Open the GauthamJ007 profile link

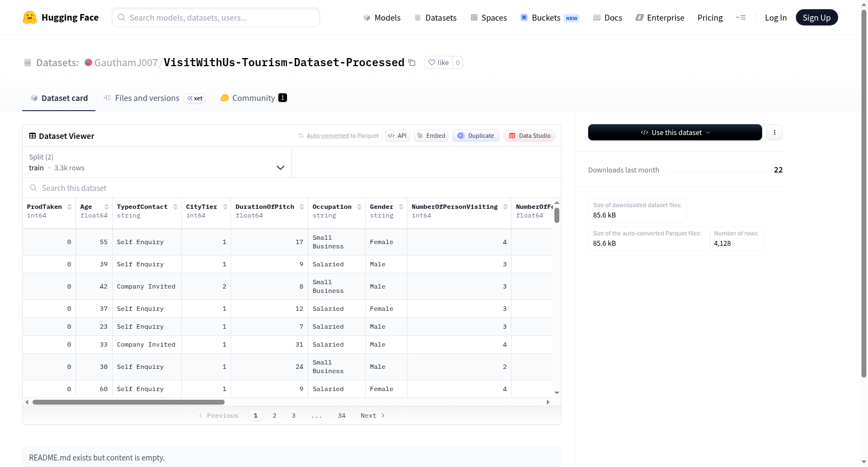pos(126,62)
